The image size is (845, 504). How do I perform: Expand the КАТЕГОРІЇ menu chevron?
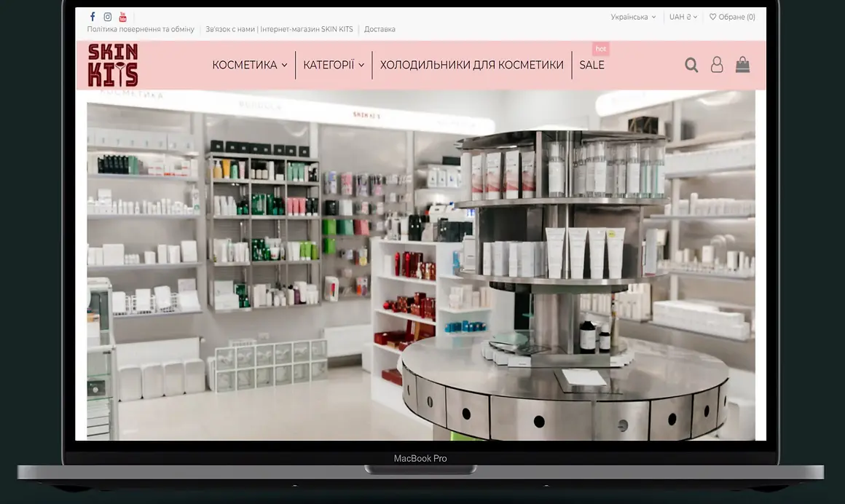tap(363, 65)
